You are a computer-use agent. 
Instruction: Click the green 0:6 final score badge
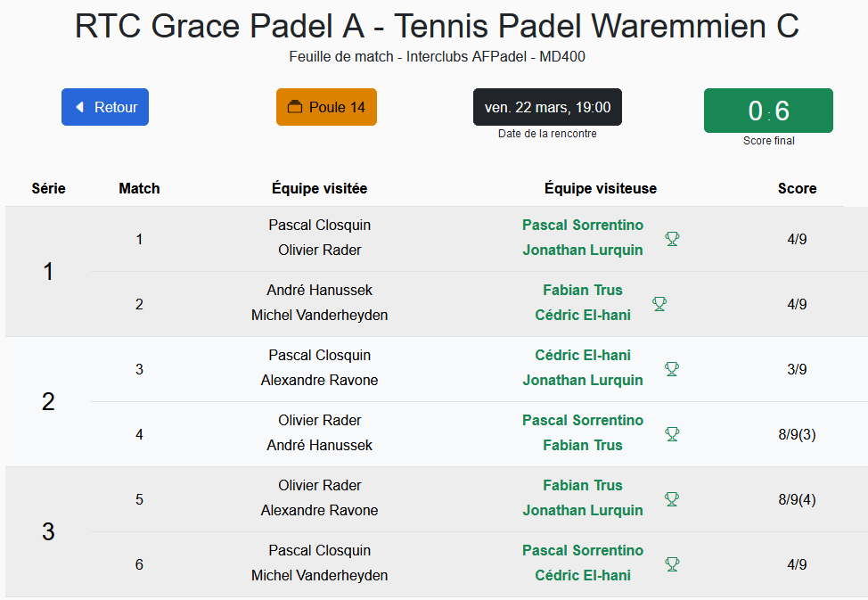[x=768, y=111]
